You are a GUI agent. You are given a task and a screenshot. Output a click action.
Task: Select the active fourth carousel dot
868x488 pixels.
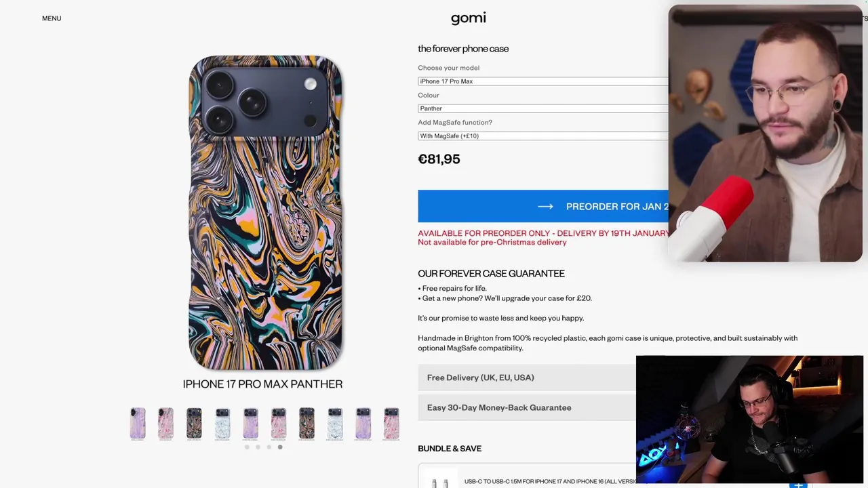point(280,447)
